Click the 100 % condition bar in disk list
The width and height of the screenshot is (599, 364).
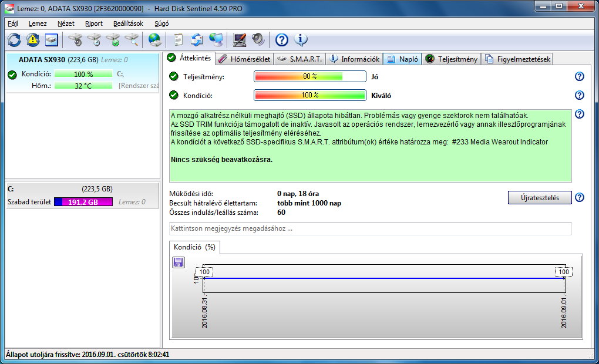[x=83, y=74]
